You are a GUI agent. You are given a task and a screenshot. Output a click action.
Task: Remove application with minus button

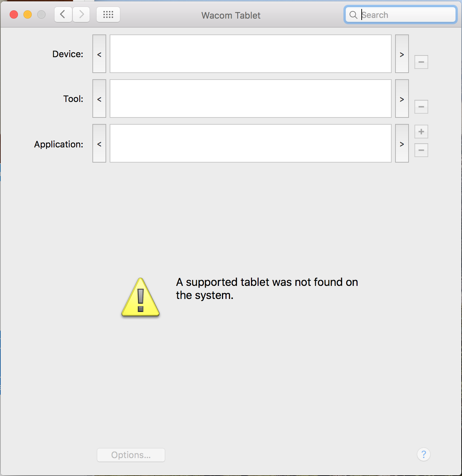[421, 150]
